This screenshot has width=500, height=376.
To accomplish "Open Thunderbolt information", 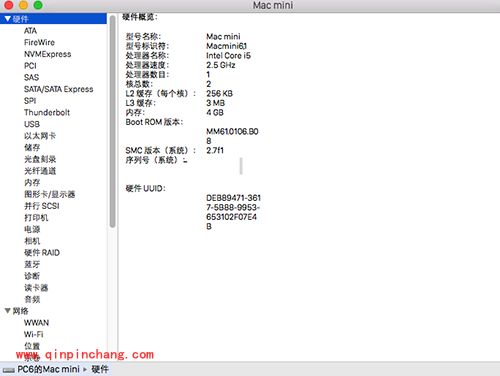I will click(x=47, y=112).
